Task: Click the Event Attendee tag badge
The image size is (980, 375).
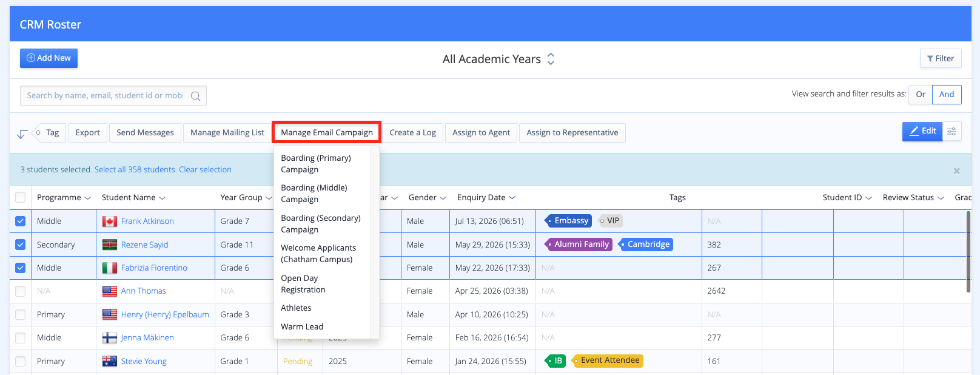Action: coord(608,361)
